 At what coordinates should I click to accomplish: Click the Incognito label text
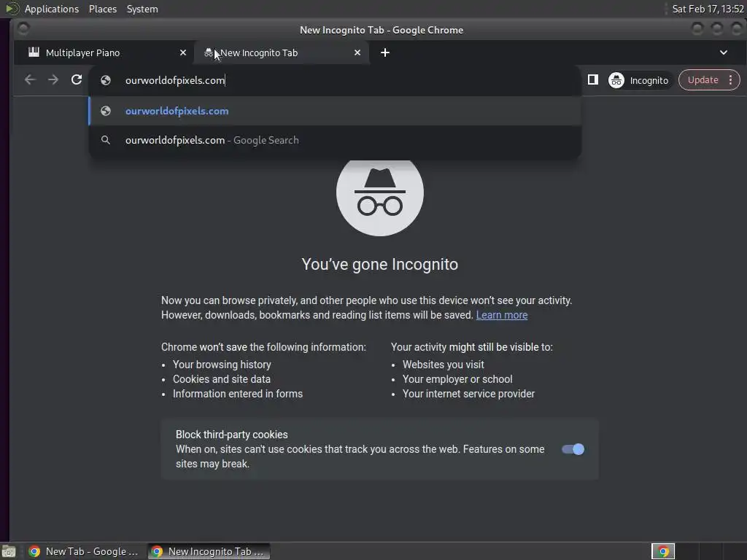649,80
